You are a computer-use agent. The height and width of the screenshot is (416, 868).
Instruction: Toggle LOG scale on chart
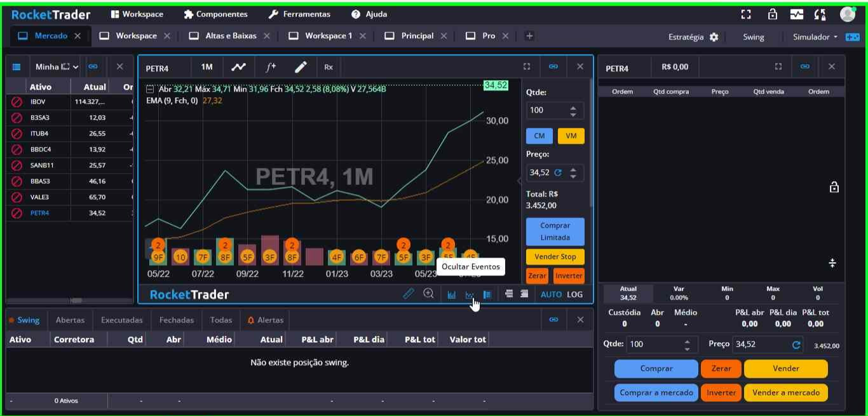575,295
